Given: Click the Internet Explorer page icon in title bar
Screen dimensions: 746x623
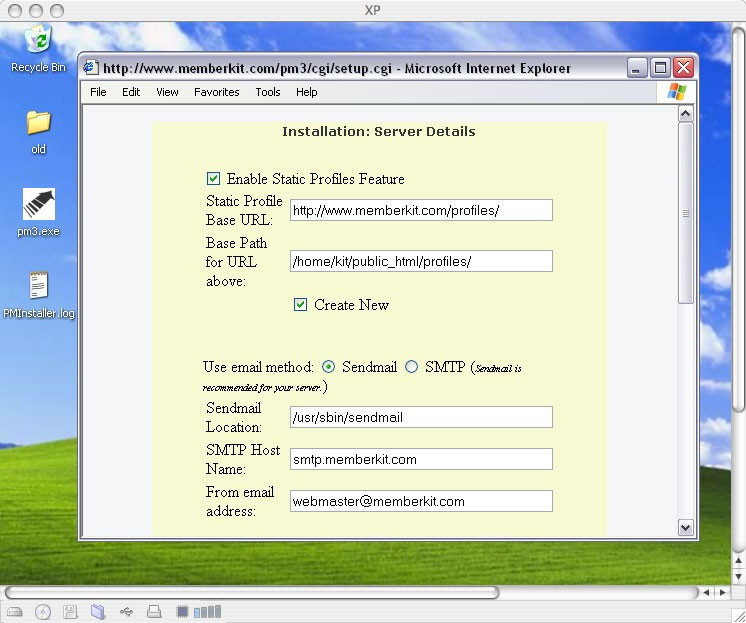Looking at the screenshot, I should (91, 68).
